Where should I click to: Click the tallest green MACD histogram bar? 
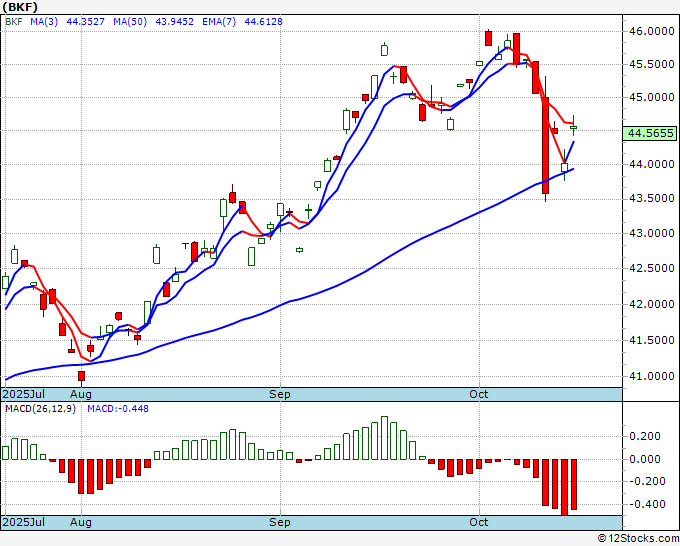[384, 438]
